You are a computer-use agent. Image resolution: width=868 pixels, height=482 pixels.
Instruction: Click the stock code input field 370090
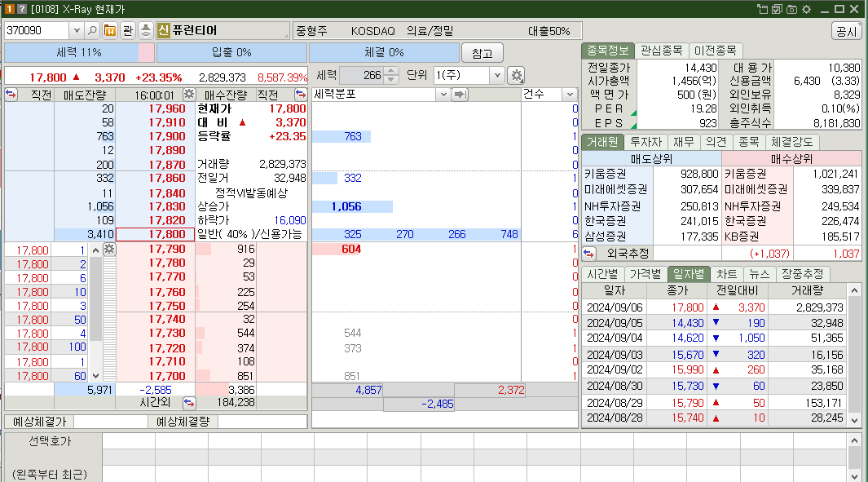tap(37, 30)
